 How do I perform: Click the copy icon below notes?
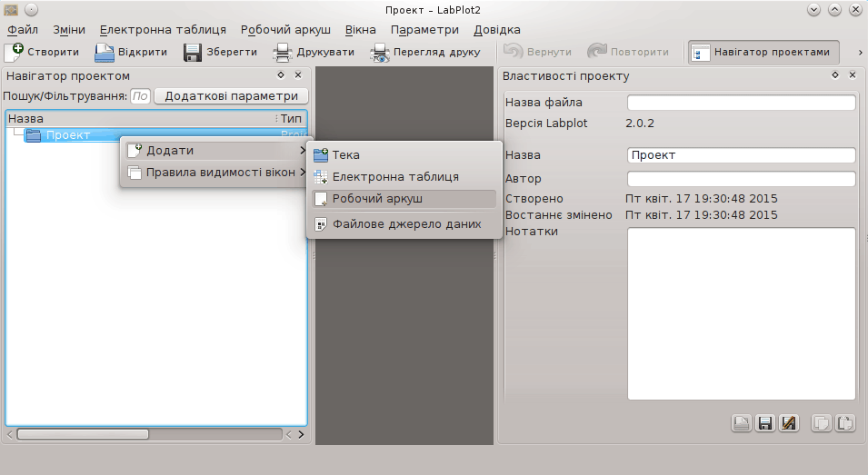[821, 422]
